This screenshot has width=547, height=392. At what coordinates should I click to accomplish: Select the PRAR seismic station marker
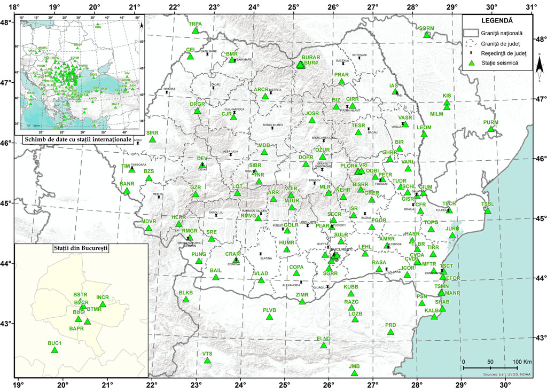[x=341, y=82]
